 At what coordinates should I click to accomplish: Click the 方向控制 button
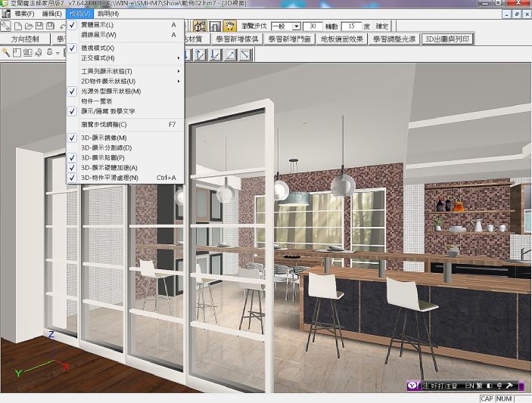pos(25,39)
